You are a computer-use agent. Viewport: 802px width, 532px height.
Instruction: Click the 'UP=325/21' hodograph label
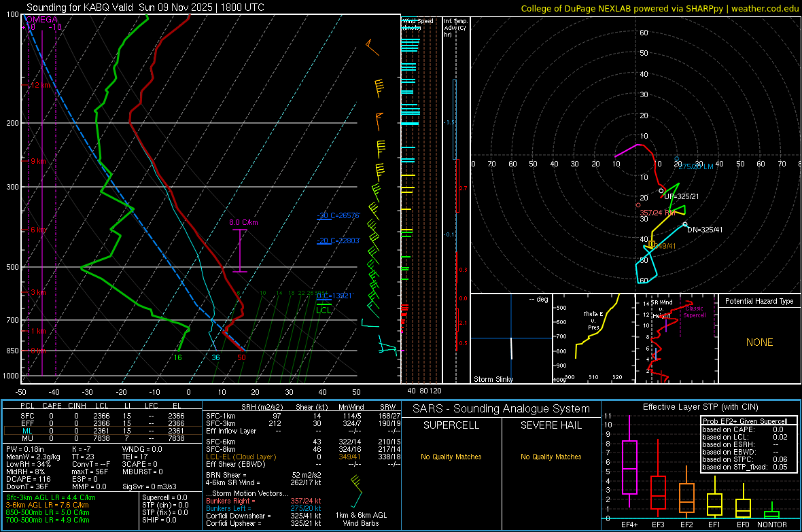pyautogui.click(x=681, y=196)
